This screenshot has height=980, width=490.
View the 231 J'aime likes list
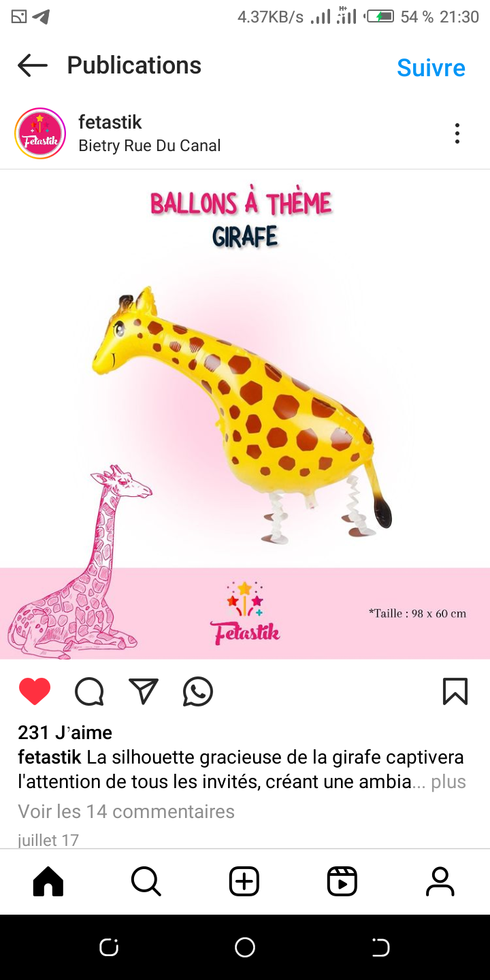coord(65,732)
